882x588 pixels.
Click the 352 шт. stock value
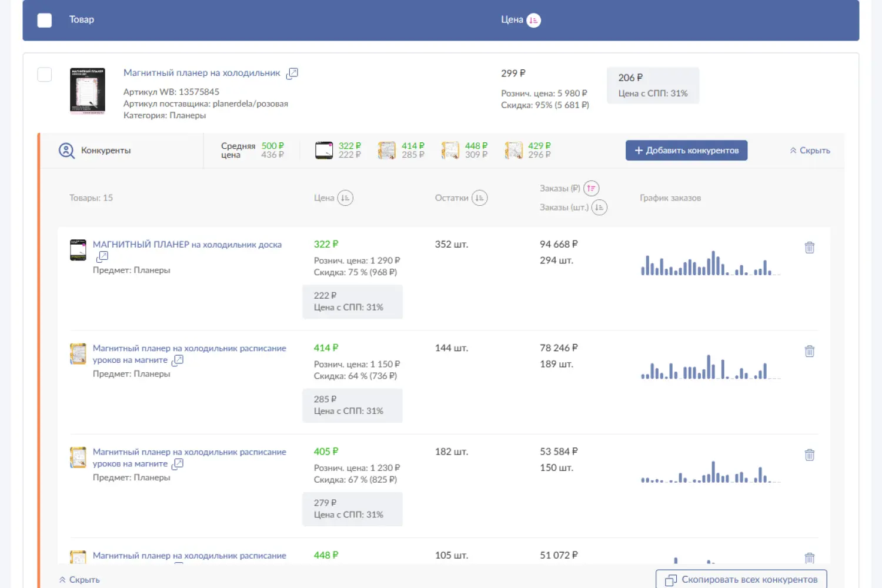click(452, 245)
